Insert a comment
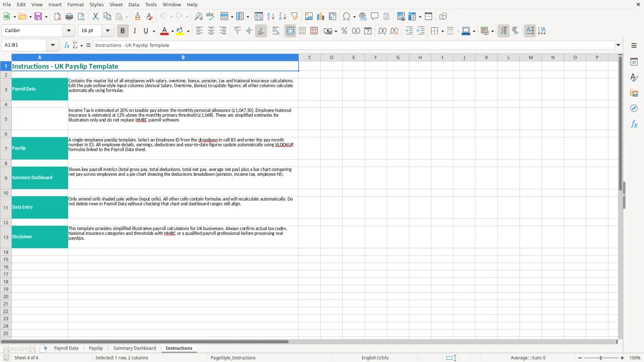 click(x=375, y=16)
